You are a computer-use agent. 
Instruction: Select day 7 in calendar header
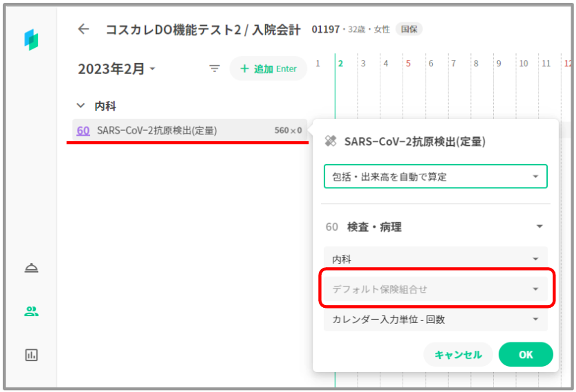tap(453, 63)
